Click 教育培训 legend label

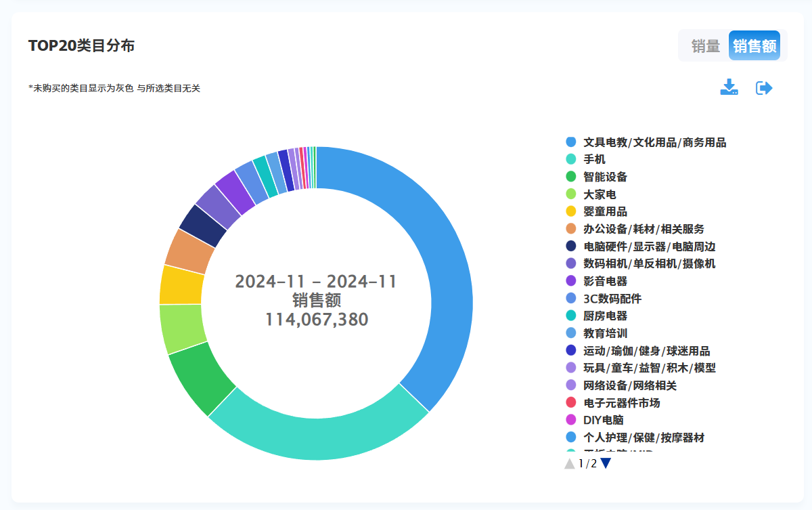(x=606, y=333)
